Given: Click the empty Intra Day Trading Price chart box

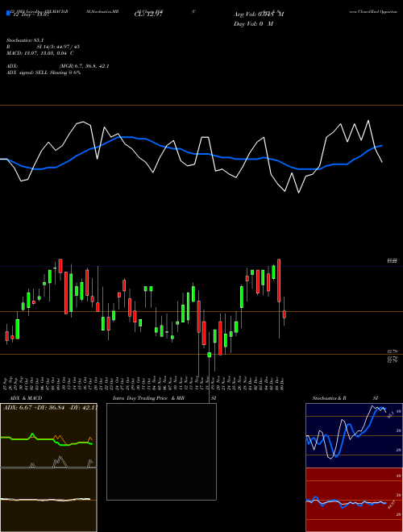Looking at the screenshot, I should coord(161,451).
